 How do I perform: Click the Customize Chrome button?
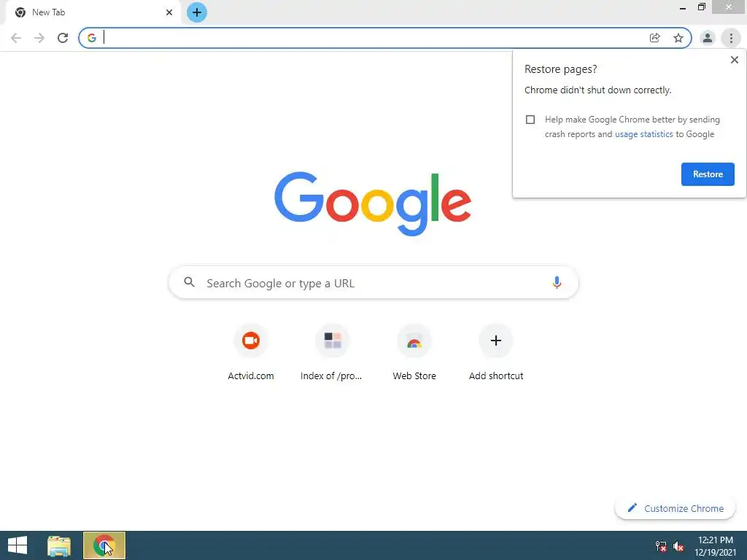[x=675, y=508]
